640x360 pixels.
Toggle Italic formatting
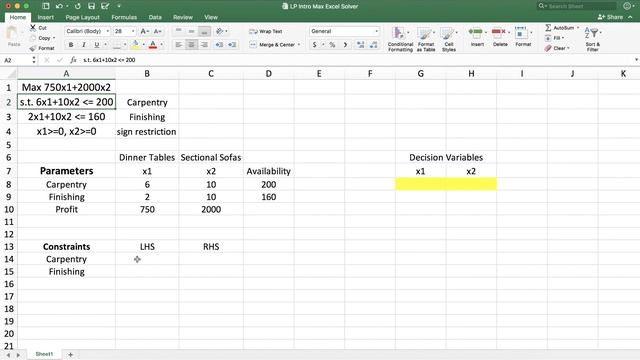[x=84, y=44]
